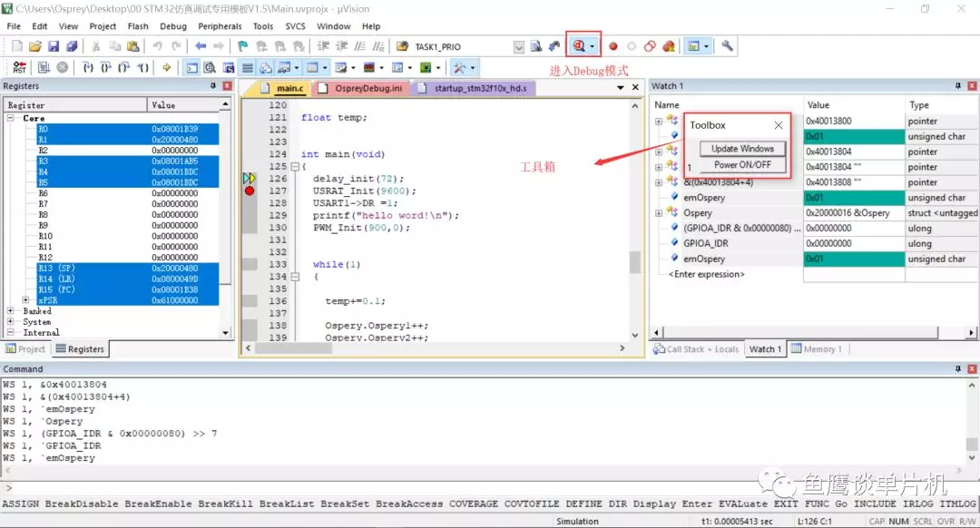Viewport: 980px width, 528px height.
Task: Switch to the startup_stm32f10x_hd.s tab
Action: 474,88
